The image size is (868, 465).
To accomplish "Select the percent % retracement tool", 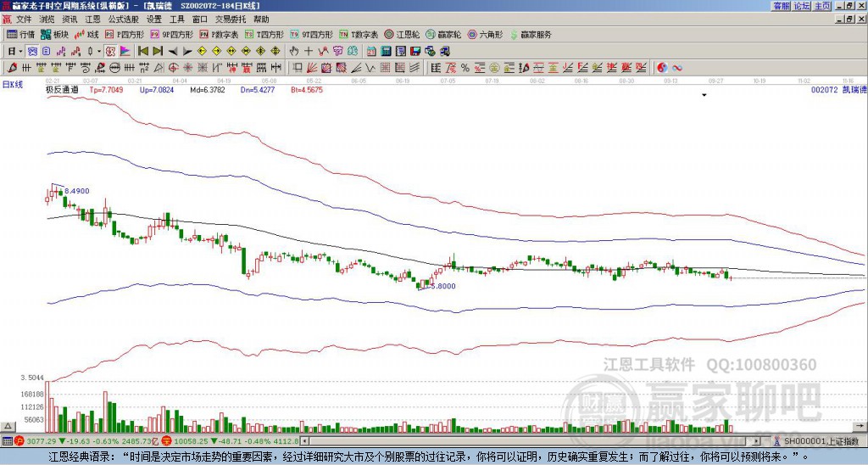I will [465, 68].
